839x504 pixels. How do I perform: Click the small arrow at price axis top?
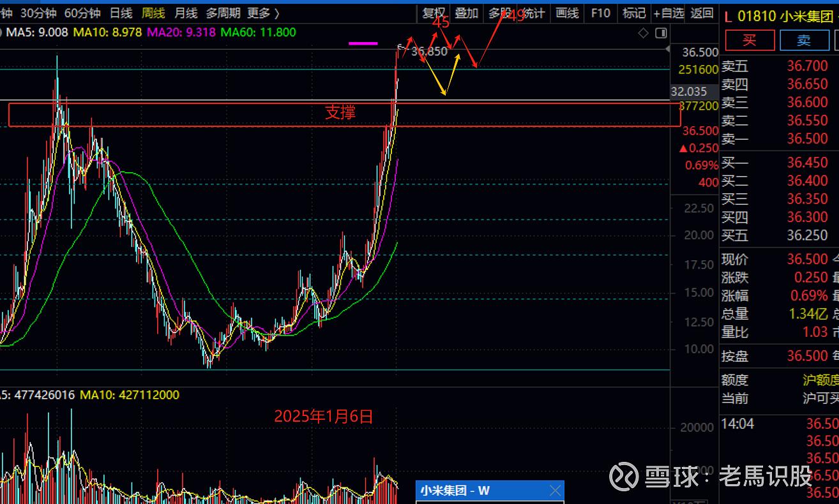(x=668, y=48)
